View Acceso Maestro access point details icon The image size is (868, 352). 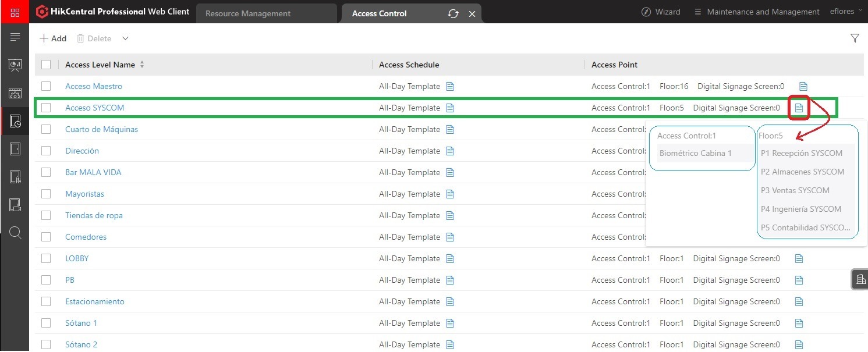tap(803, 86)
